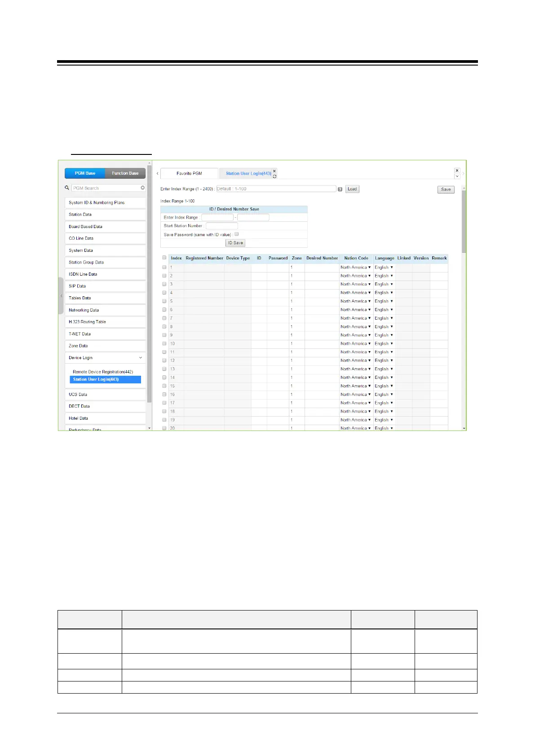Open System ID & Numbering Plans menu
The width and height of the screenshot is (535, 756).
105,202
